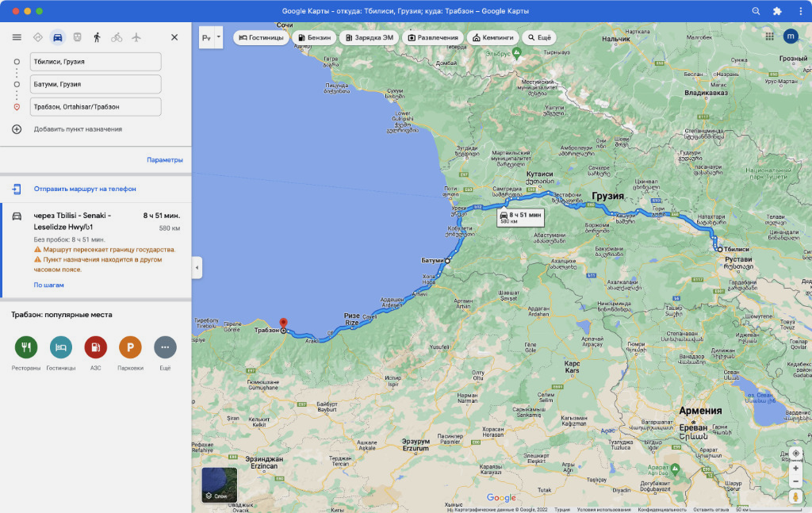Viewport: 812px width, 513px height.
Task: Edit the Трабзон destination field
Action: point(95,106)
